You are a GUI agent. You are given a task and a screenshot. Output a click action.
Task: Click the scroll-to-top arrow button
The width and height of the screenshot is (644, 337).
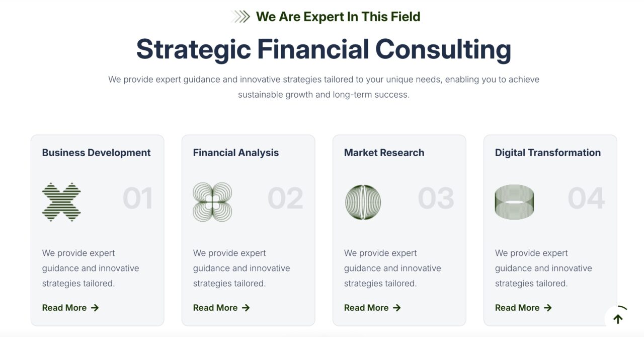(618, 319)
